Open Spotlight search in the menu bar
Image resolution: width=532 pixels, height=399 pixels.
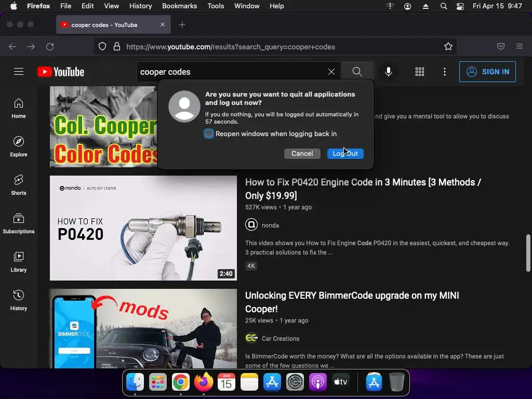[444, 6]
